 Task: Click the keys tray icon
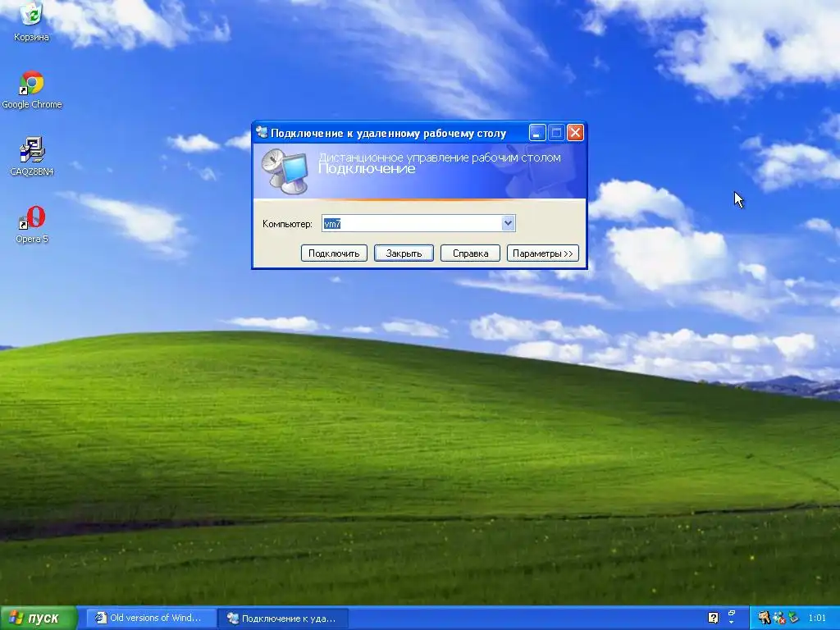764,618
